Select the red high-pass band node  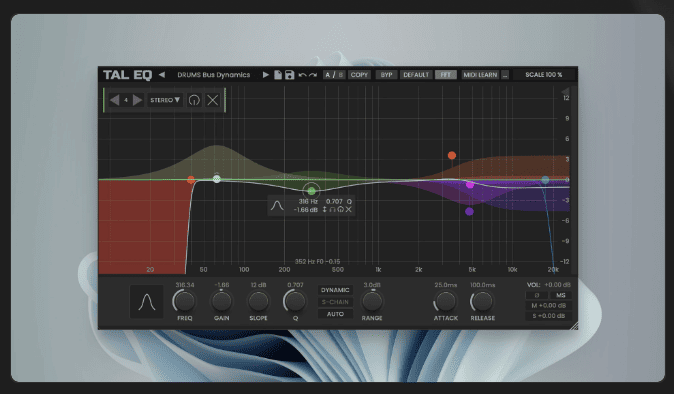pyautogui.click(x=191, y=180)
